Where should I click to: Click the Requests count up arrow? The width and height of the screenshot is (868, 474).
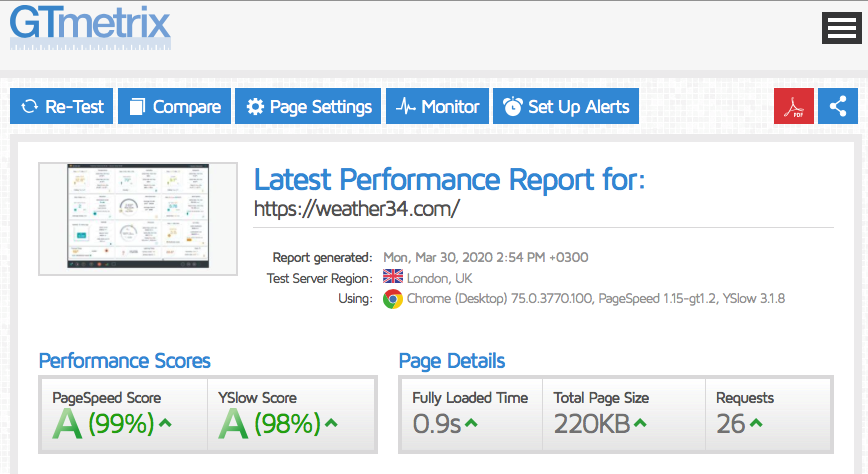click(x=756, y=424)
